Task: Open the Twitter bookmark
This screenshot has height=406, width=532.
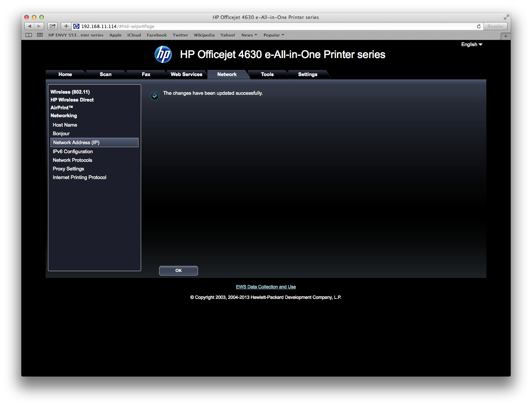Action: pyautogui.click(x=180, y=35)
